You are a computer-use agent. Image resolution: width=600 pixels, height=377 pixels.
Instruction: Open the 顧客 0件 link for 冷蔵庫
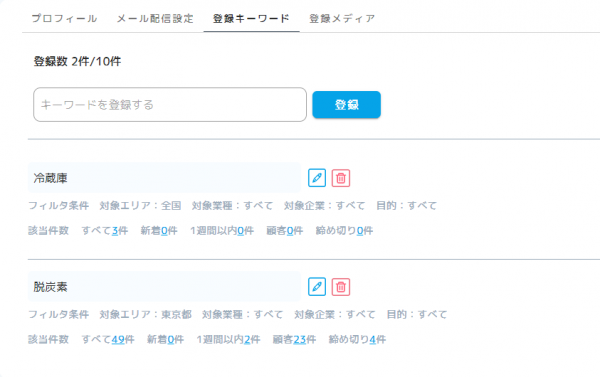point(290,231)
